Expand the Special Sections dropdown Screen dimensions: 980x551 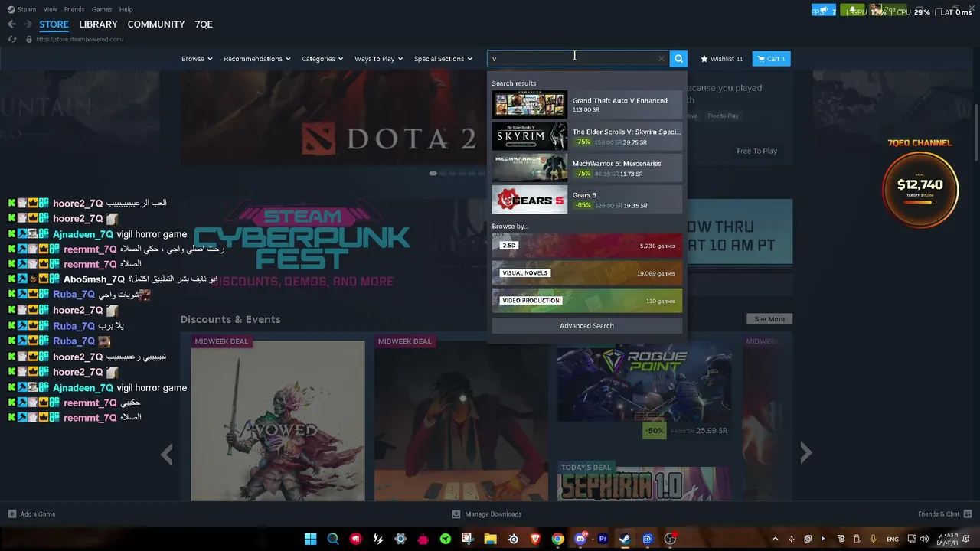click(443, 59)
